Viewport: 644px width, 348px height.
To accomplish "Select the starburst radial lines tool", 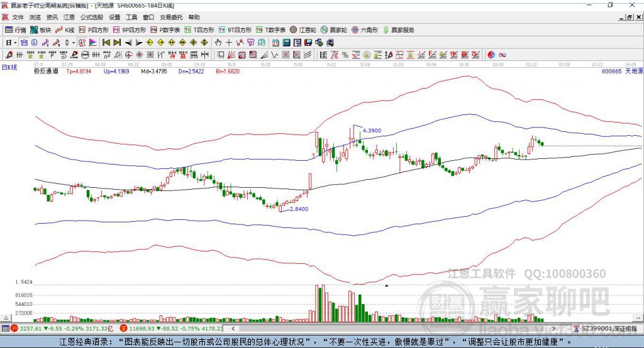I will click(139, 55).
